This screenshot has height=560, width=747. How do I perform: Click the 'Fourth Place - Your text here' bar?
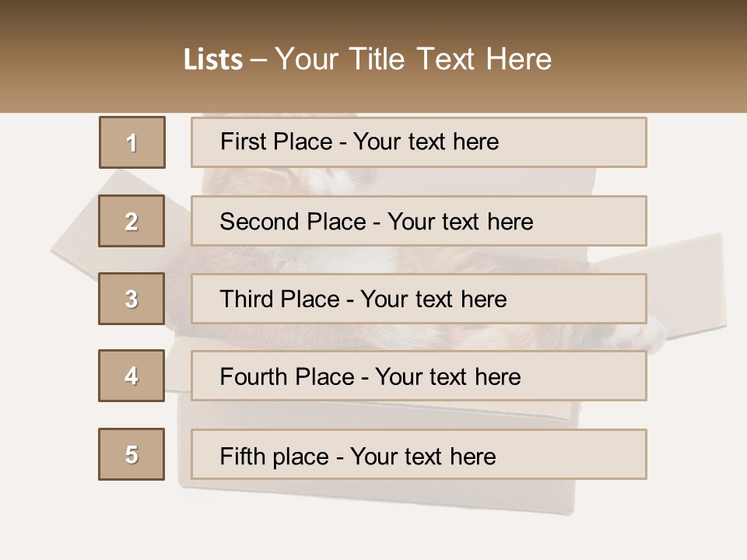pos(419,376)
